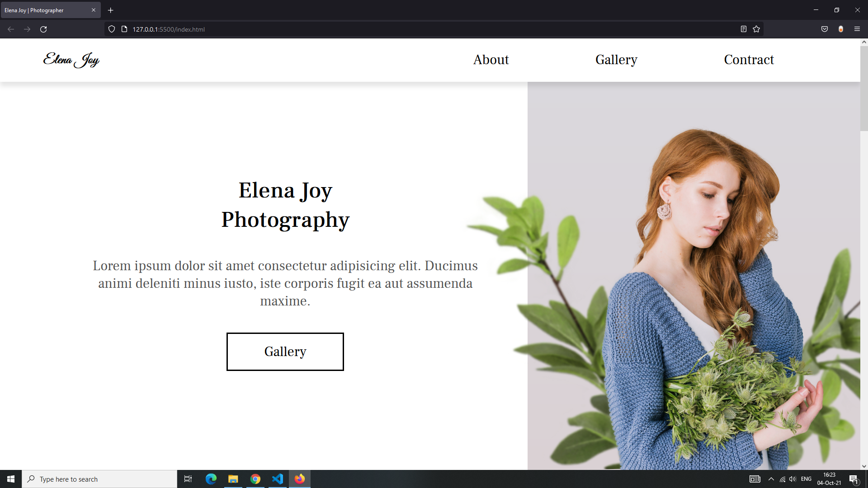Open the ENG language switcher
The image size is (868, 488).
tap(807, 479)
